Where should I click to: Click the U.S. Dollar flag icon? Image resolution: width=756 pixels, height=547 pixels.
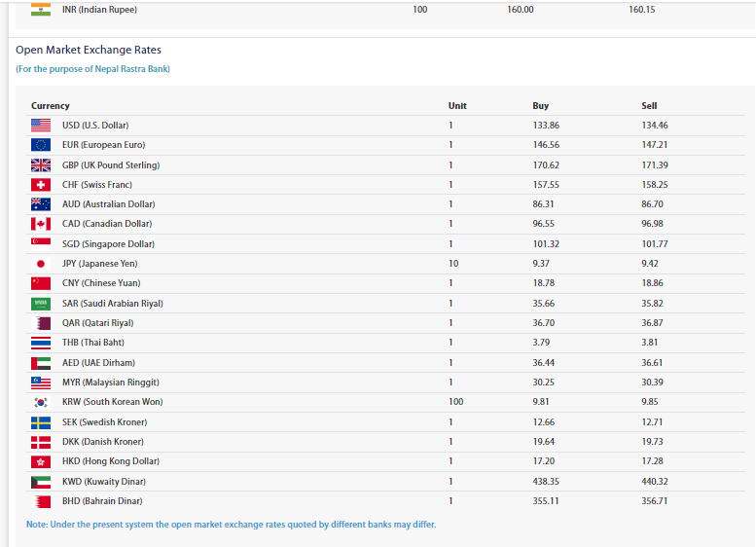tap(41, 126)
